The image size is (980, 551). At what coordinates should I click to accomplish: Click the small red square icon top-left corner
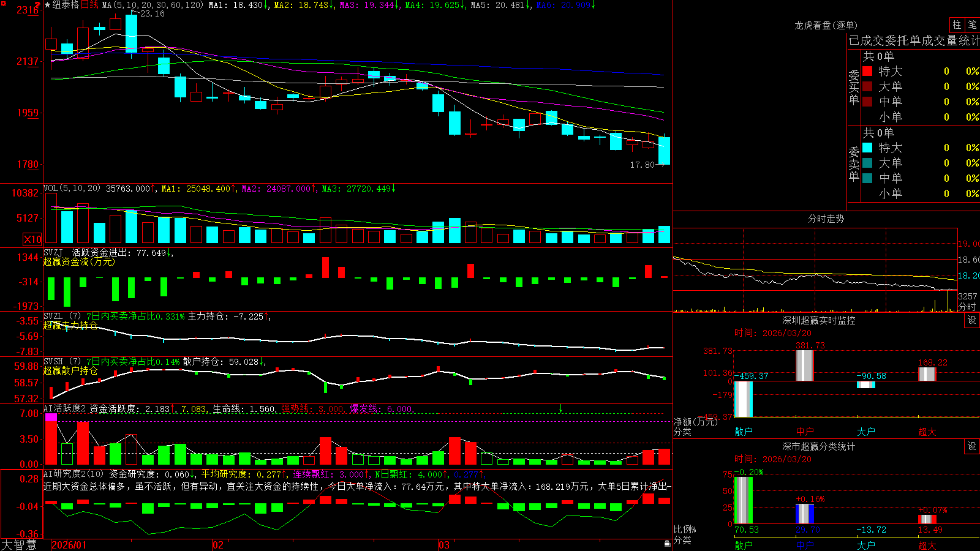(2, 2)
